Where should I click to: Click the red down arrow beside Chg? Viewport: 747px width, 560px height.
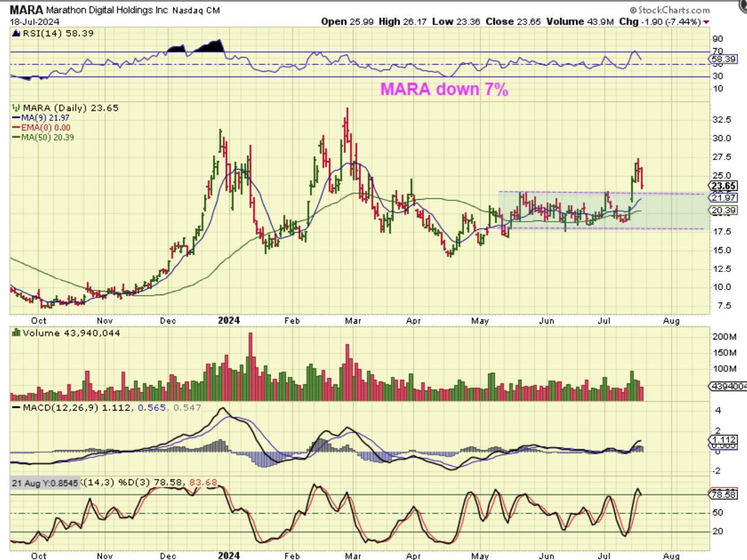(705, 22)
